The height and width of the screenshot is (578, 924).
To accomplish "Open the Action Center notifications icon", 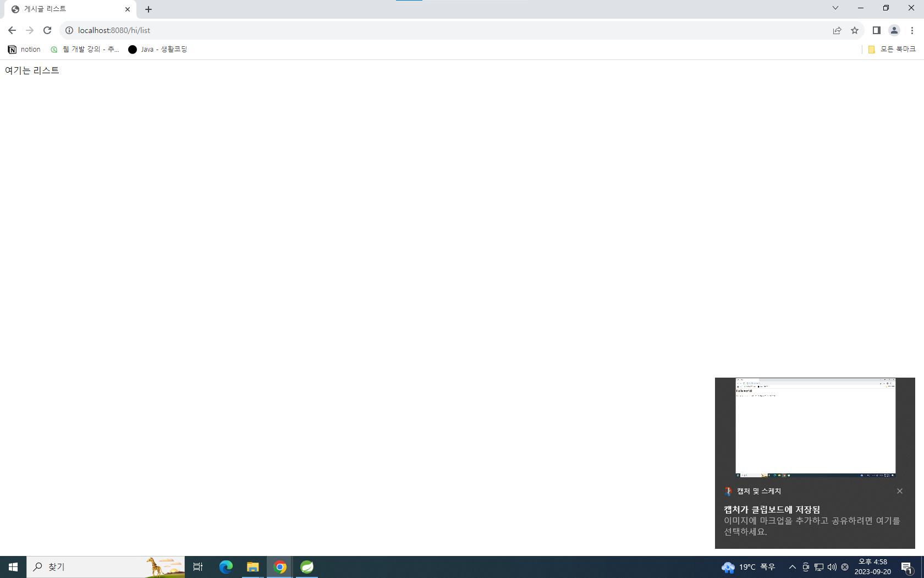I will click(908, 567).
